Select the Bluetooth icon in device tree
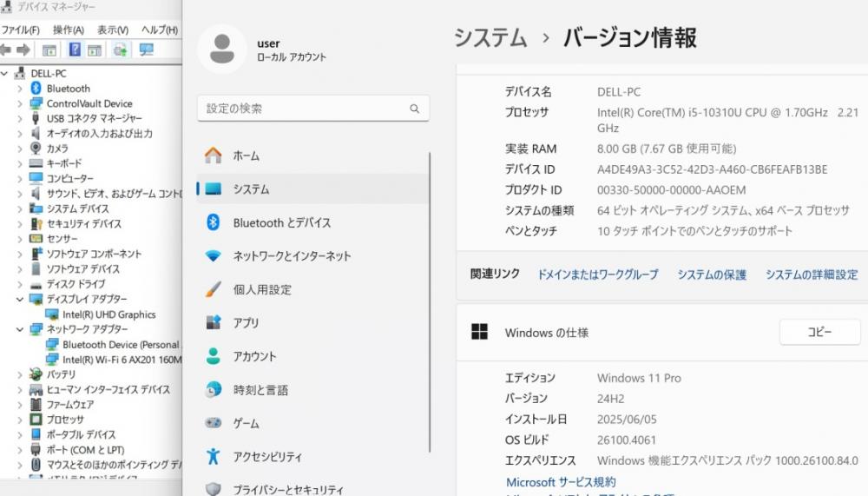The width and height of the screenshot is (868, 496). click(x=36, y=88)
